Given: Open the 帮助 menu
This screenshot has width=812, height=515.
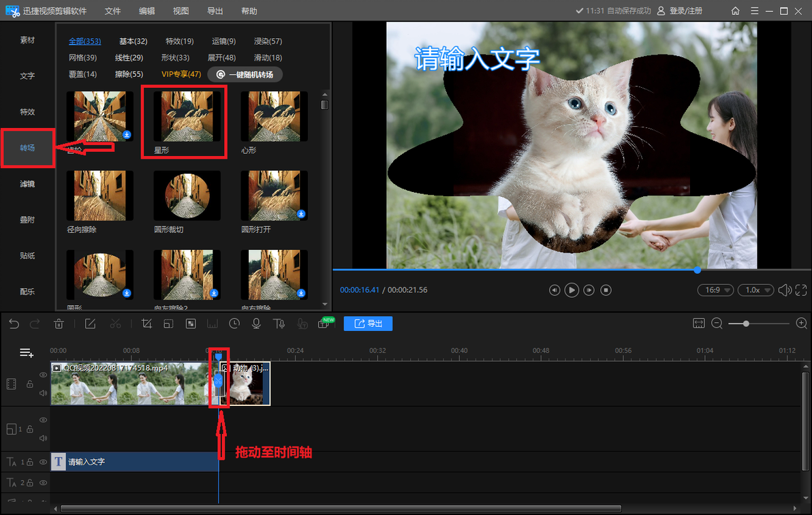Looking at the screenshot, I should coord(249,11).
